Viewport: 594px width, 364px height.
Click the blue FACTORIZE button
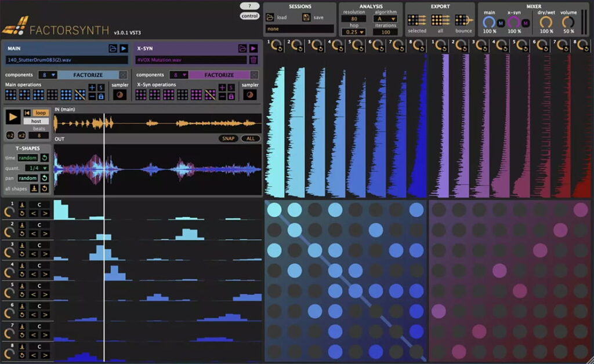88,75
